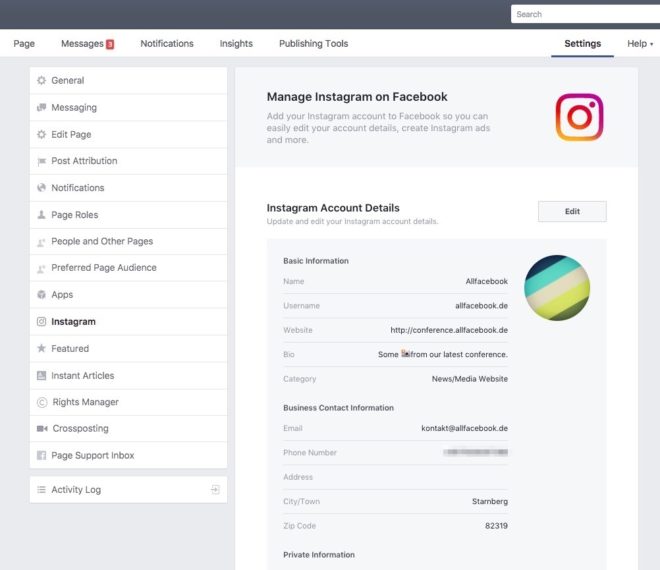Click the website http://conference.allfacebook.de
This screenshot has width=660, height=570.
tap(449, 330)
